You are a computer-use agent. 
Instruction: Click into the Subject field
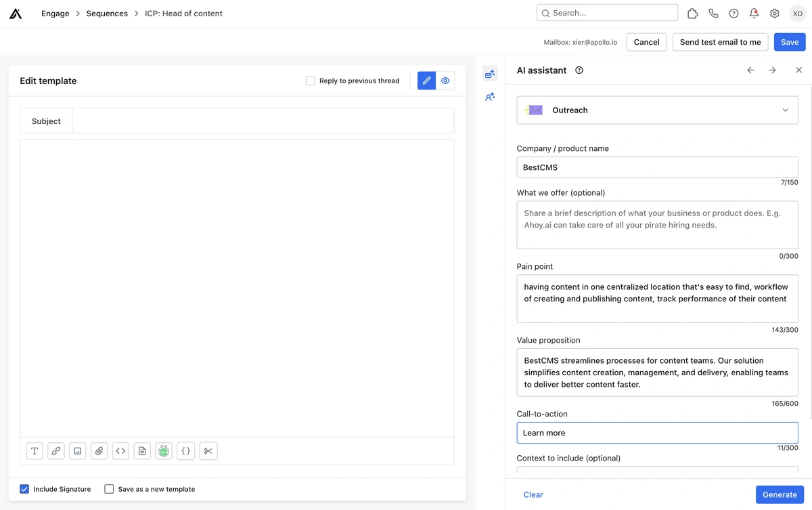(263, 121)
